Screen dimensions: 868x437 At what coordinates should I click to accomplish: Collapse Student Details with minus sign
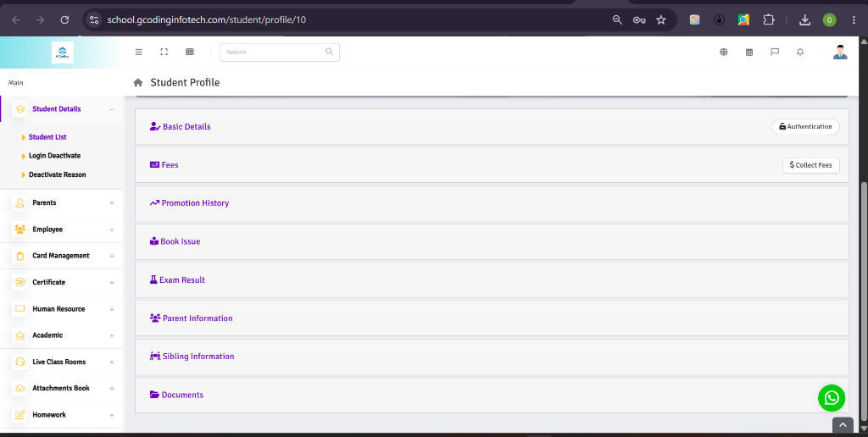112,109
